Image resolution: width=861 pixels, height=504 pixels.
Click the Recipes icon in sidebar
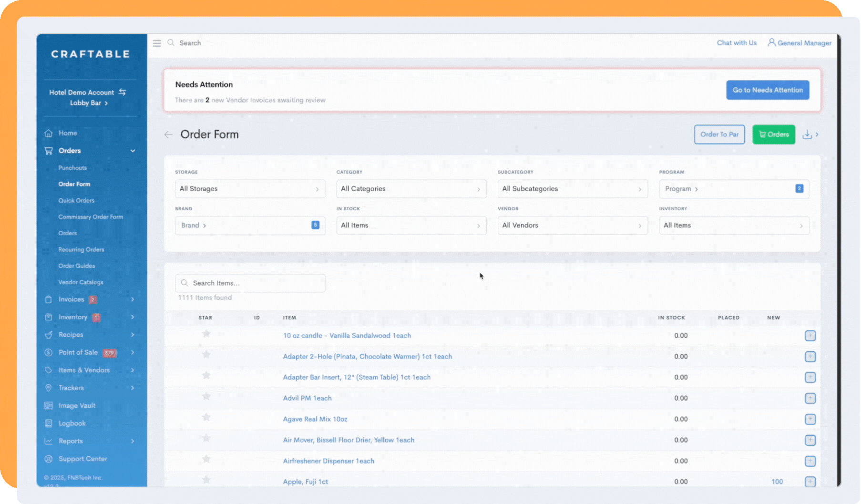tap(48, 335)
